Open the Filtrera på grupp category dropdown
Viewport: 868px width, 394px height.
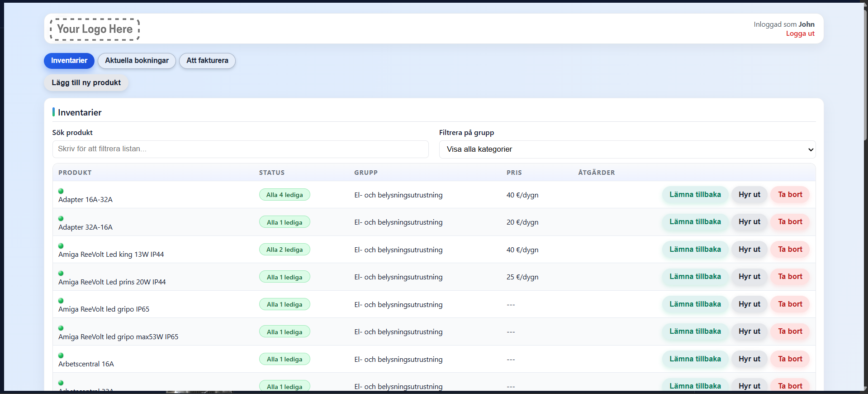click(x=627, y=149)
